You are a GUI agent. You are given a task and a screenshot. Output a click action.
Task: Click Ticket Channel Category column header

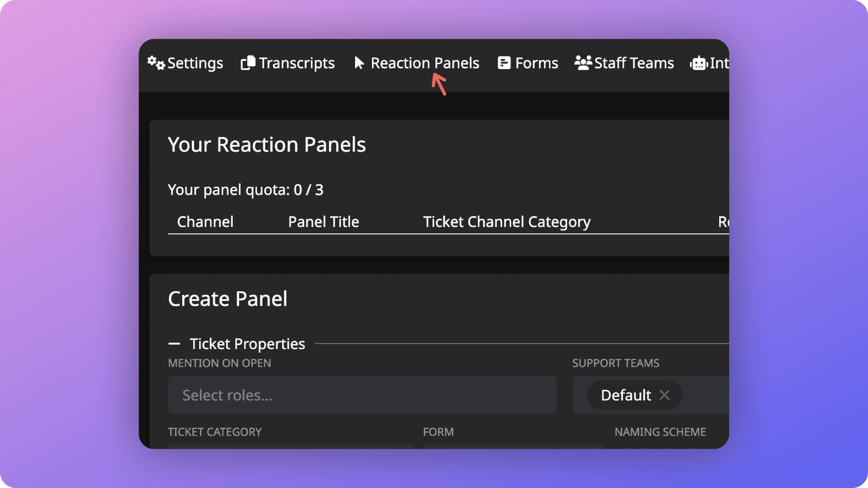tap(507, 222)
